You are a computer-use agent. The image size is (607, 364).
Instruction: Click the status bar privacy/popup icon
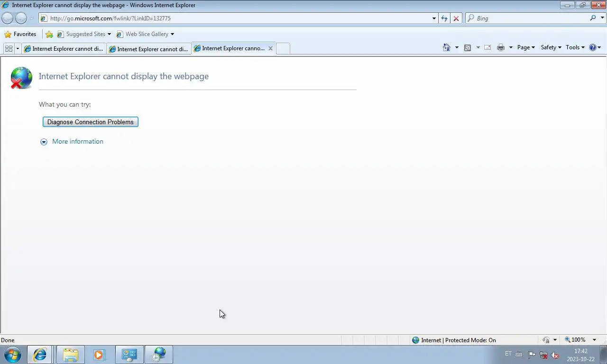pos(546,340)
